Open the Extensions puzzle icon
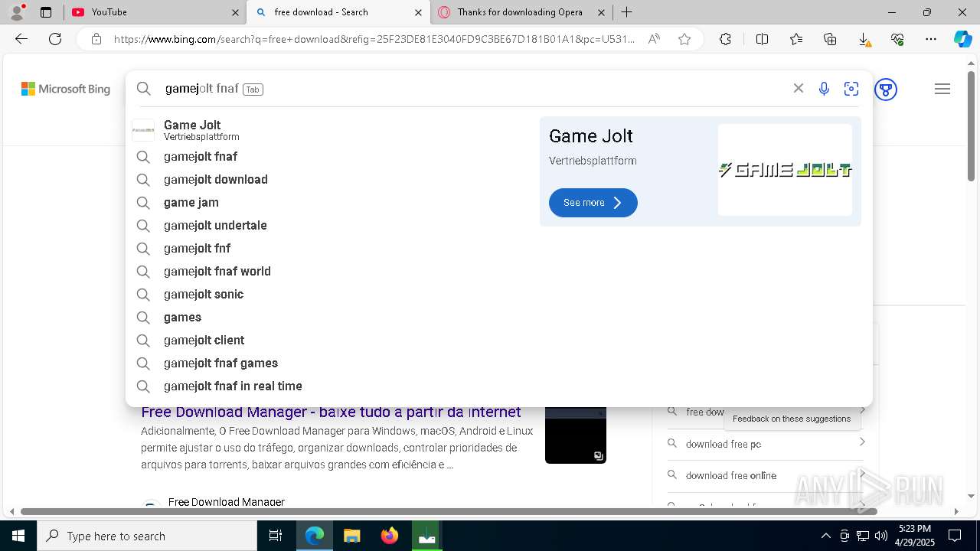980x551 pixels. [725, 39]
